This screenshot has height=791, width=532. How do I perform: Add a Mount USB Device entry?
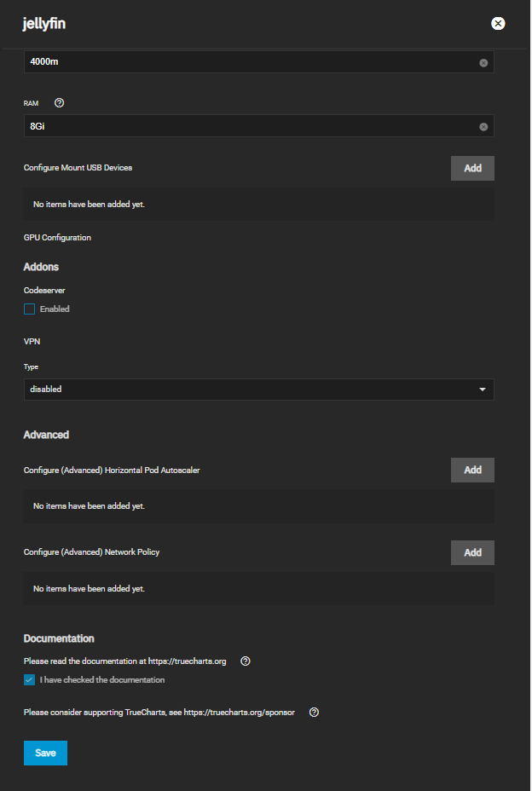[472, 168]
